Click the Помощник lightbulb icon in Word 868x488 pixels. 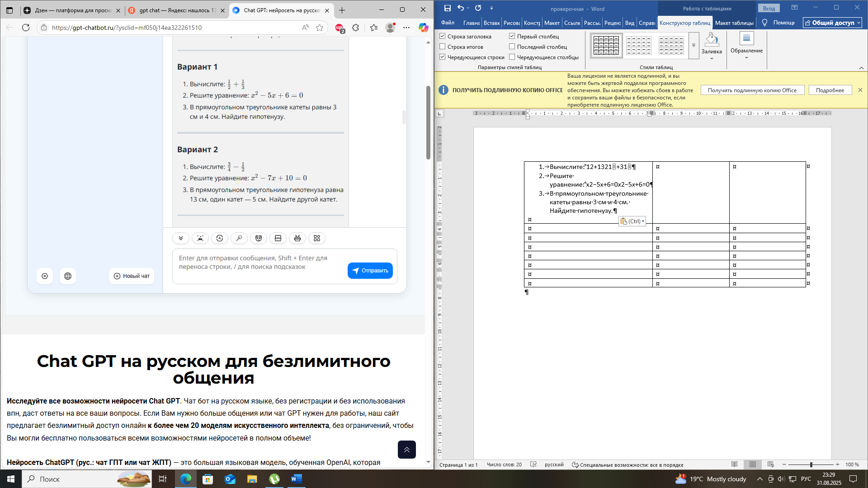pos(764,23)
